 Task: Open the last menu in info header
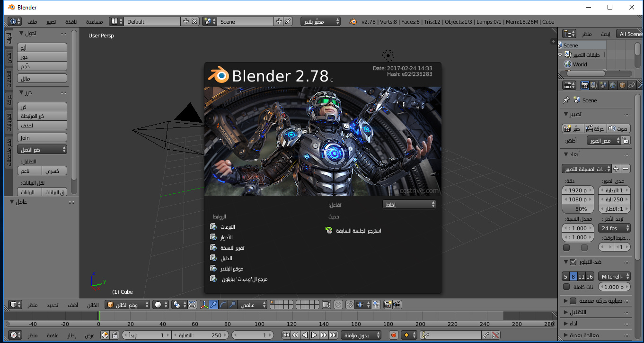94,22
